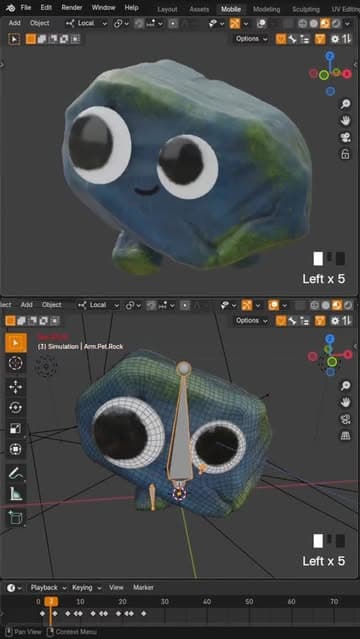Toggle proportional editing in the top viewport
This screenshot has width=360, height=639.
coord(173,24)
